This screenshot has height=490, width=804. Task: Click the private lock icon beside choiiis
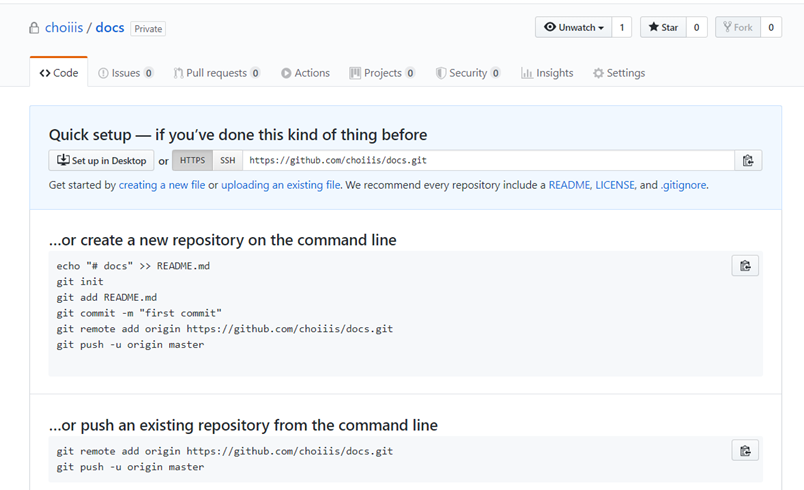pos(34,28)
